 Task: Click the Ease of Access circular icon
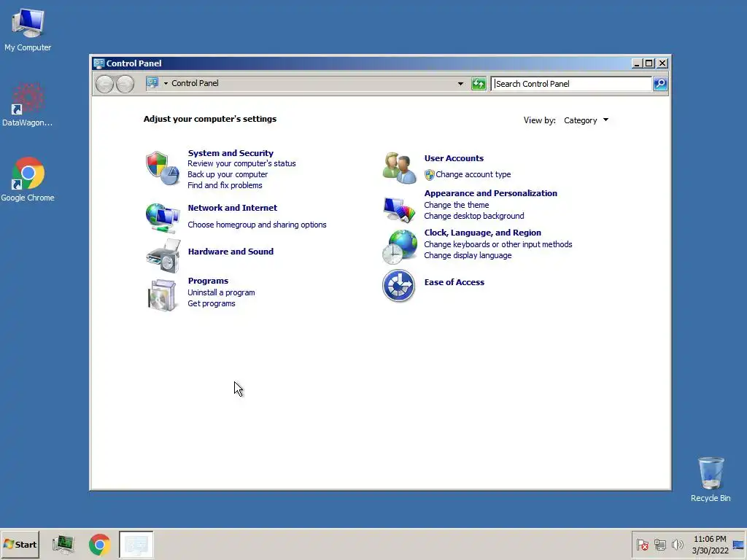(x=399, y=286)
